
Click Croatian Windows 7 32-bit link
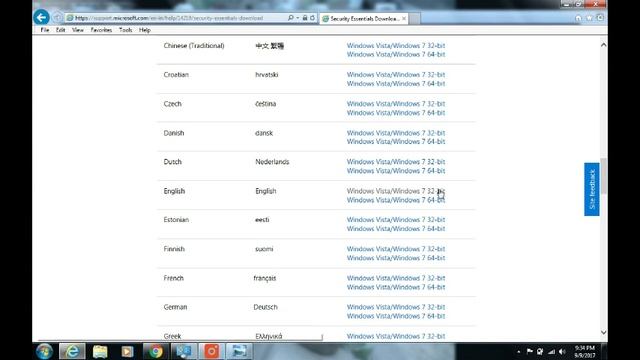pyautogui.click(x=396, y=75)
